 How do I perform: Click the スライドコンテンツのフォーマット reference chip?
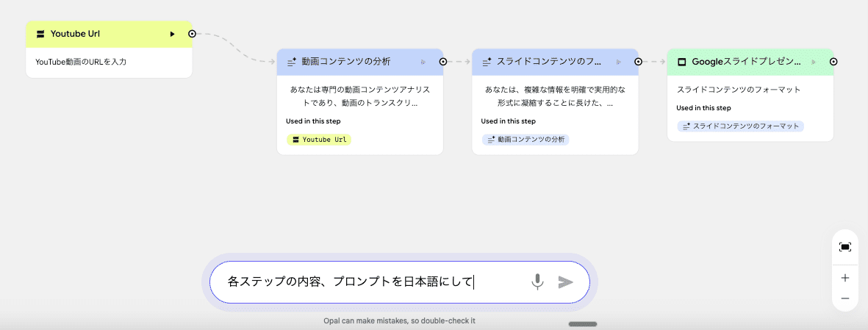(x=740, y=126)
